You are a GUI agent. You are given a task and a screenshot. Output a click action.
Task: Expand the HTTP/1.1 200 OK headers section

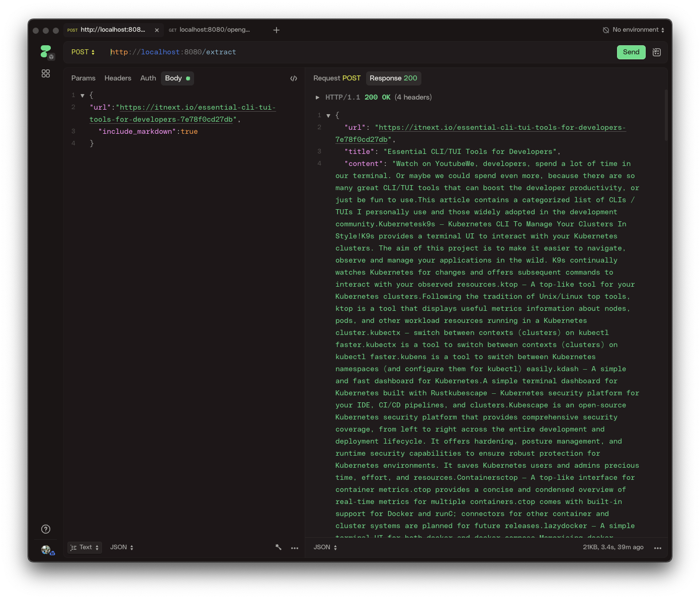(317, 98)
